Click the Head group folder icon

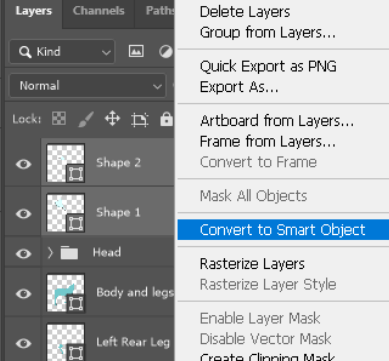pos(69,253)
